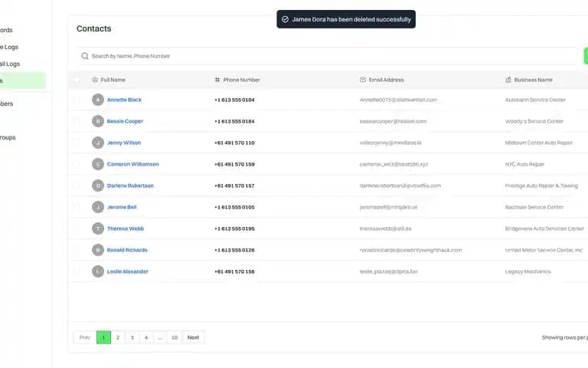Toggle the select-all checkbox in table header

tap(77, 80)
